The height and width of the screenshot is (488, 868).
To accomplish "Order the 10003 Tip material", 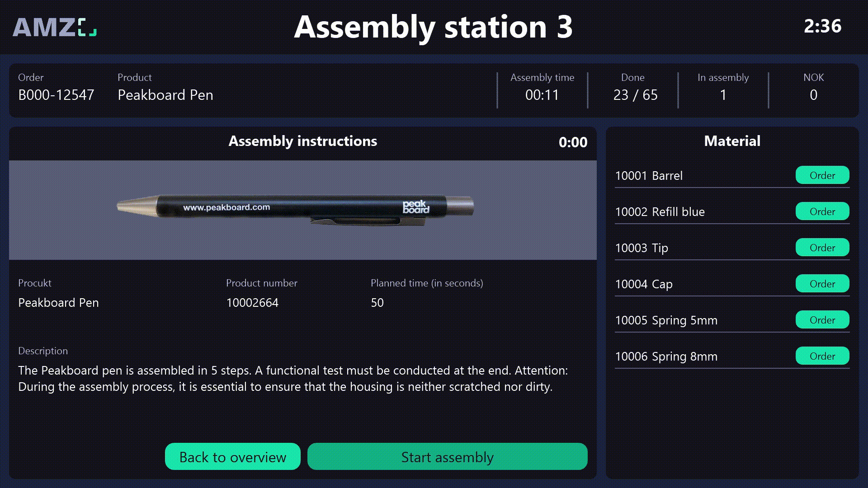I will [x=822, y=247].
